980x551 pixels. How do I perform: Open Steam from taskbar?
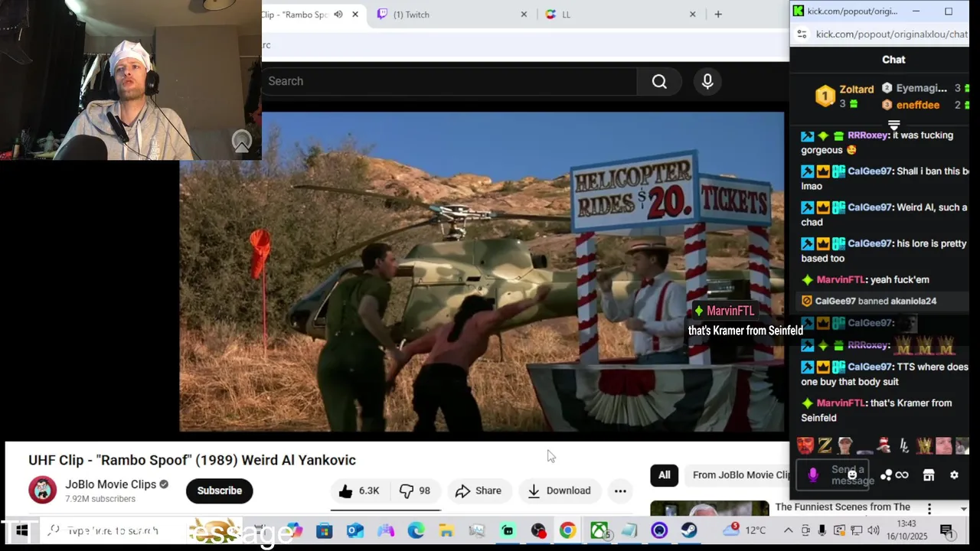pos(689,530)
